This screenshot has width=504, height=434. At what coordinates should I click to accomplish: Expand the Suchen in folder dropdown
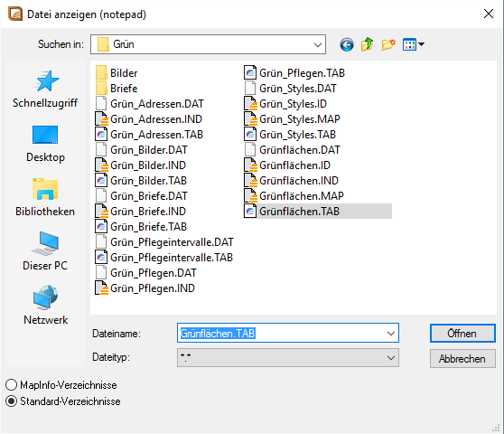click(x=318, y=44)
